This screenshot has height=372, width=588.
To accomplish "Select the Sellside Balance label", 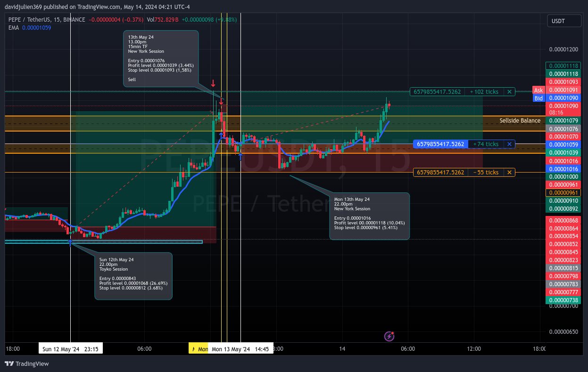I will [x=520, y=121].
